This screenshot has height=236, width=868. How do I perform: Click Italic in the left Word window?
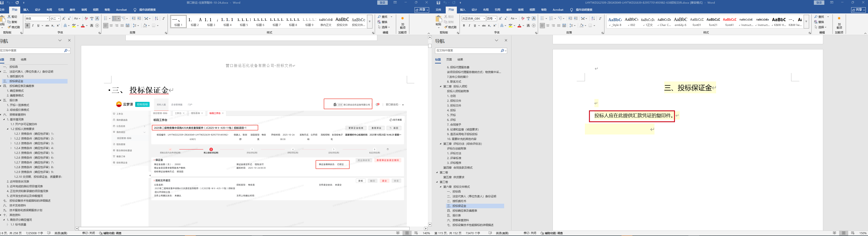point(33,26)
